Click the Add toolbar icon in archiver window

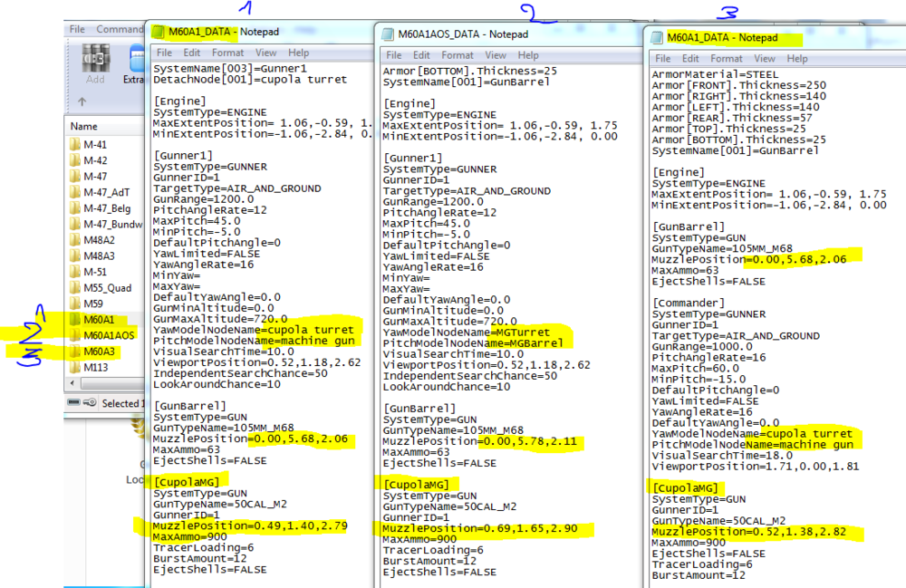(x=95, y=63)
